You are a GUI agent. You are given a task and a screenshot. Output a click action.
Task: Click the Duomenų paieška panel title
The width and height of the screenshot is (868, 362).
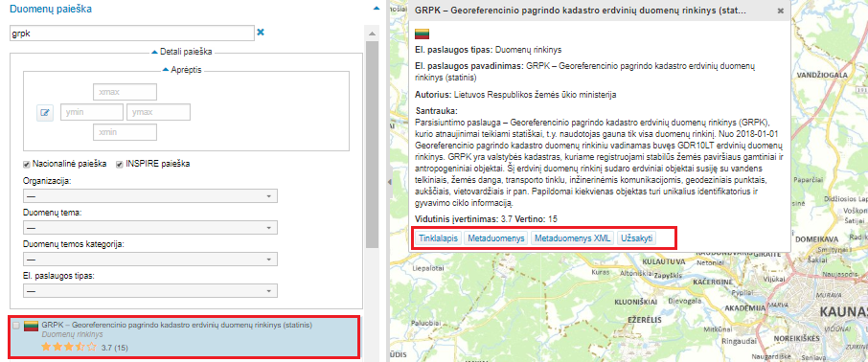coord(51,9)
